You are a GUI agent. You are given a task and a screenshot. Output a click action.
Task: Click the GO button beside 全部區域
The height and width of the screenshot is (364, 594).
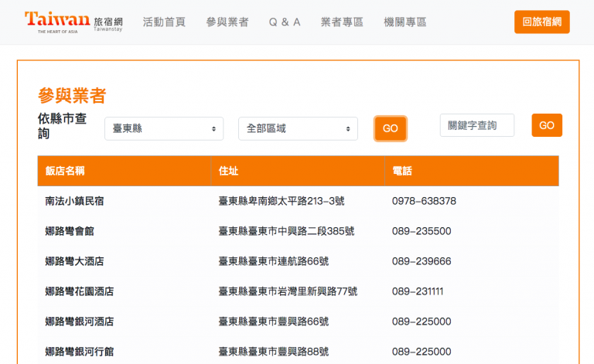[390, 128]
